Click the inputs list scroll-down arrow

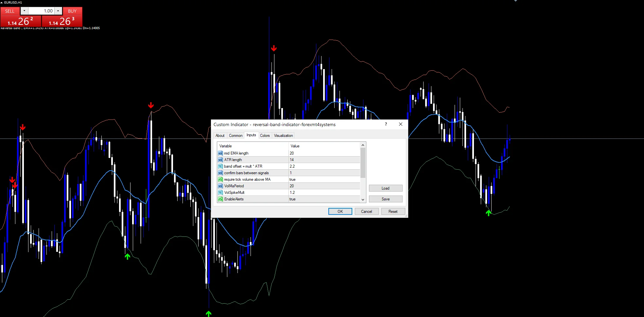363,199
